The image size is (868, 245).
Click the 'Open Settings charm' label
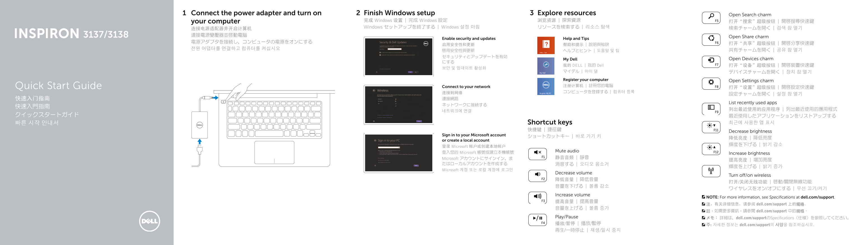751,81
